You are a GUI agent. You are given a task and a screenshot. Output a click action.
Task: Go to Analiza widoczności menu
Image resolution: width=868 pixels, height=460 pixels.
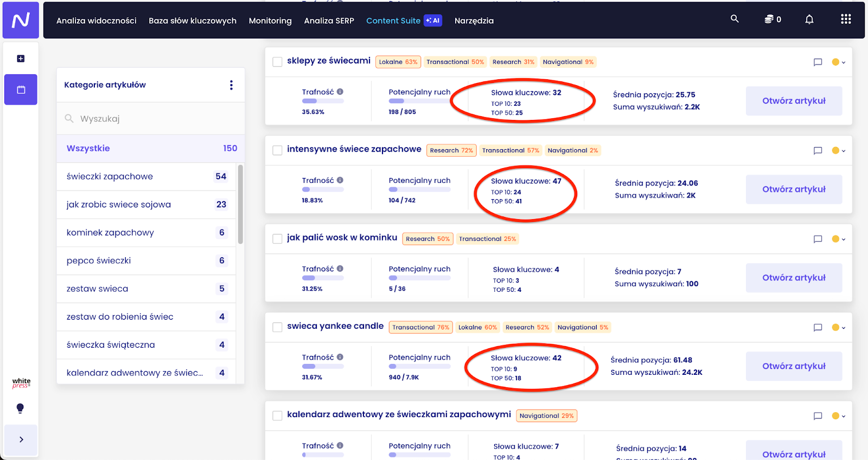pos(96,21)
